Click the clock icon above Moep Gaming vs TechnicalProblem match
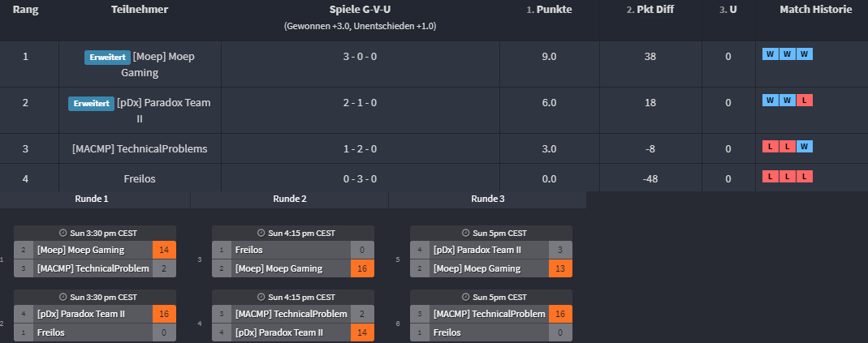Screen dimensions: 868x343 click(x=63, y=233)
